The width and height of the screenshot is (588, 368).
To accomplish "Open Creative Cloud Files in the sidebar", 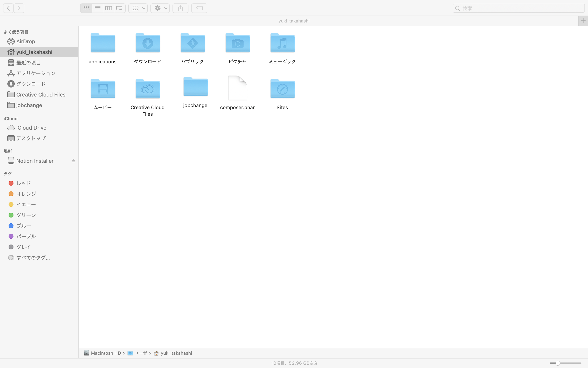I will click(39, 94).
